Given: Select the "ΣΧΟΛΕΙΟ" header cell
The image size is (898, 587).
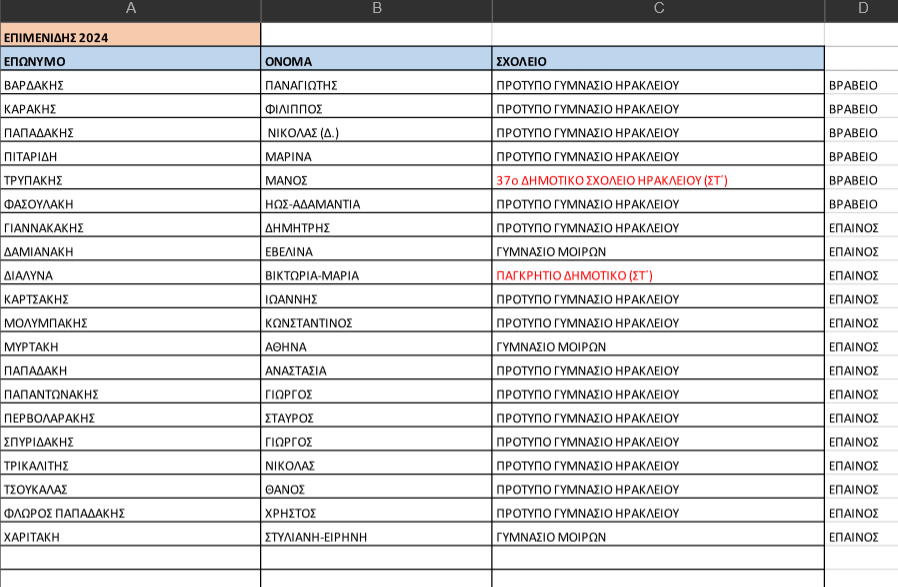Looking at the screenshot, I should point(658,62).
